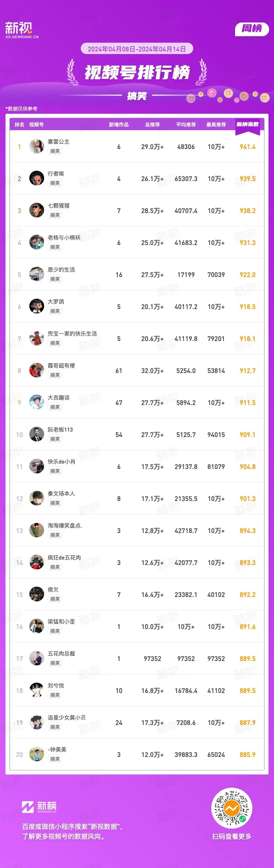Click the QR code with orange center
This screenshot has width=274, height=868.
[x=232, y=808]
